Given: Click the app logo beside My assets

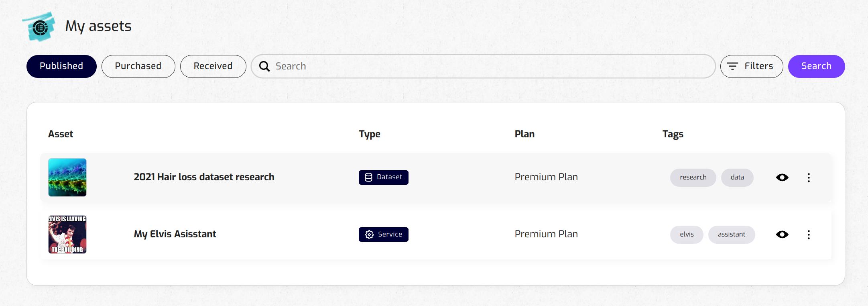Looking at the screenshot, I should [40, 27].
